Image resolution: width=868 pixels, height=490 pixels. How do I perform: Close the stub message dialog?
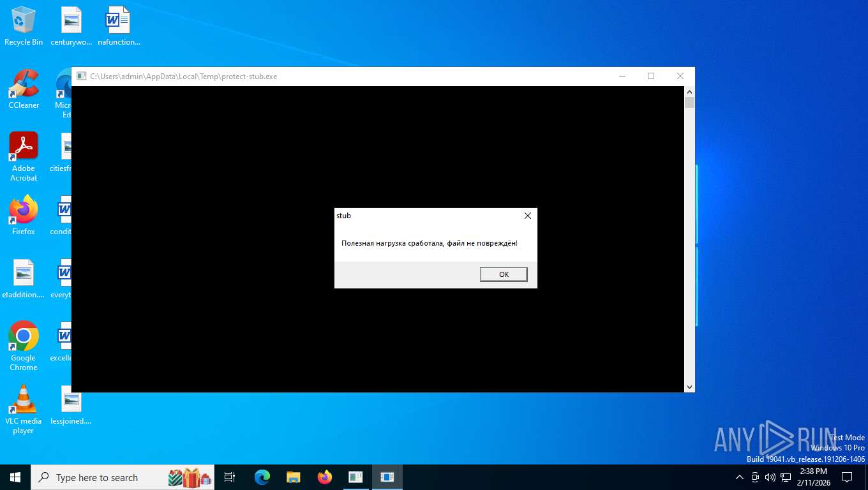pos(528,216)
